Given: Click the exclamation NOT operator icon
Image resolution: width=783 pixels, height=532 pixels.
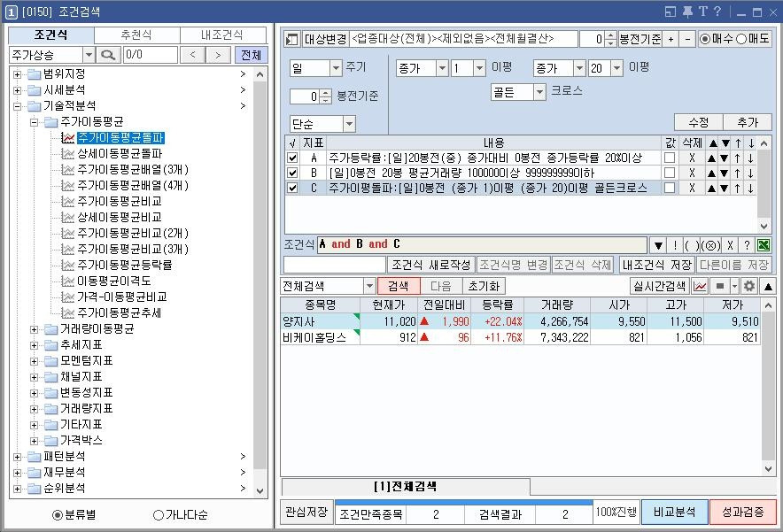Looking at the screenshot, I should (x=675, y=245).
